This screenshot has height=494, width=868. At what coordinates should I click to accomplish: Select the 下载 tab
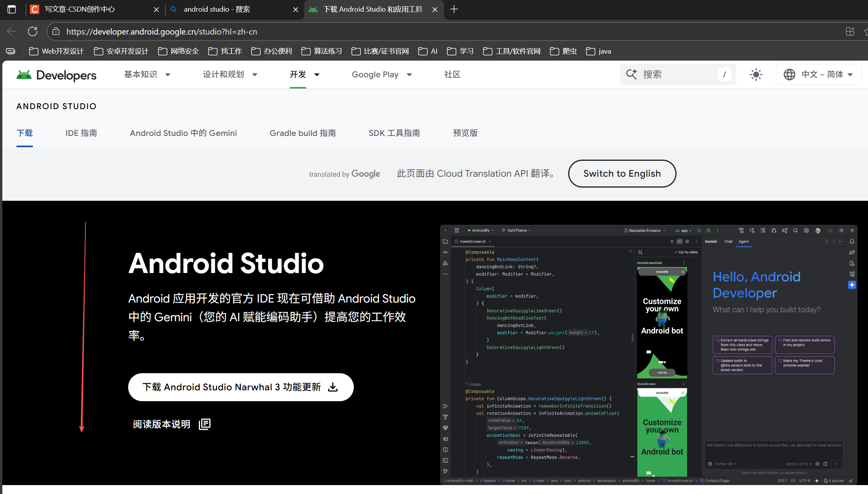tap(24, 133)
